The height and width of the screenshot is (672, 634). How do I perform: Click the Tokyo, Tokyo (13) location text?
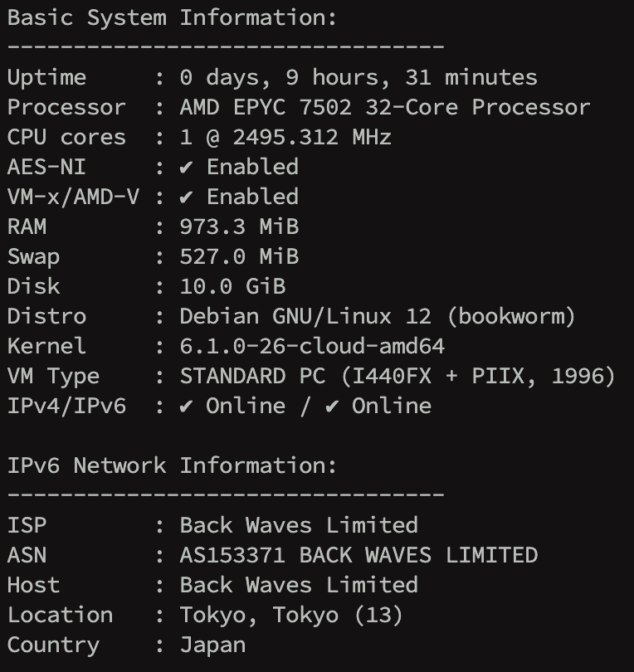tap(291, 615)
